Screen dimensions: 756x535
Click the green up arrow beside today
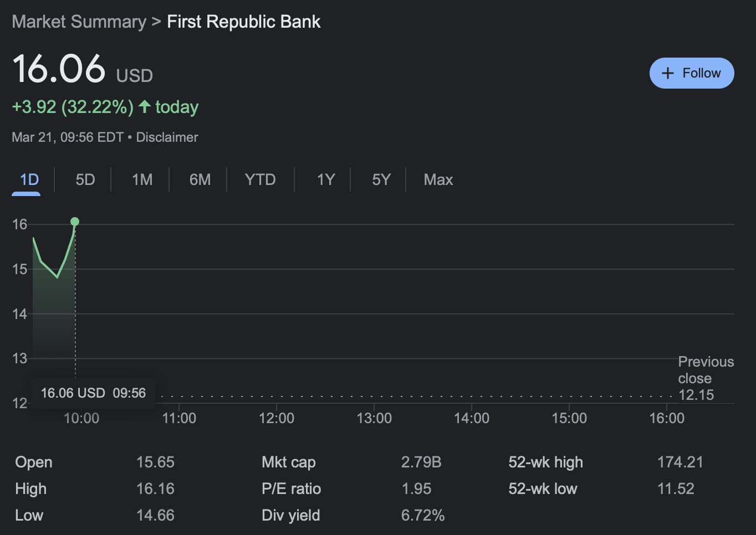(145, 106)
